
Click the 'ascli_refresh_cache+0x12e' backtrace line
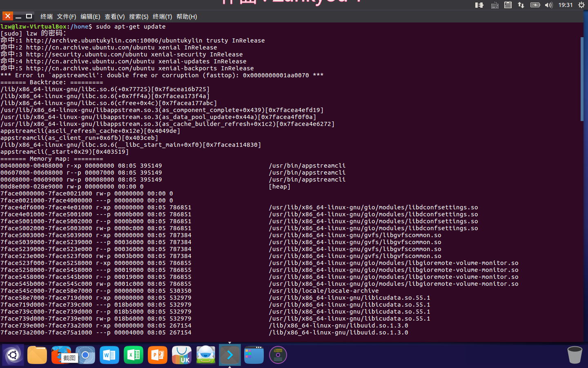click(90, 131)
